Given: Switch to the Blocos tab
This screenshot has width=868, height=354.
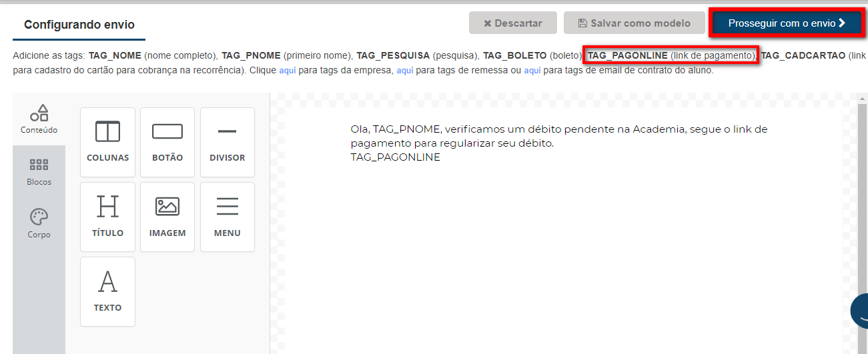Looking at the screenshot, I should [39, 171].
